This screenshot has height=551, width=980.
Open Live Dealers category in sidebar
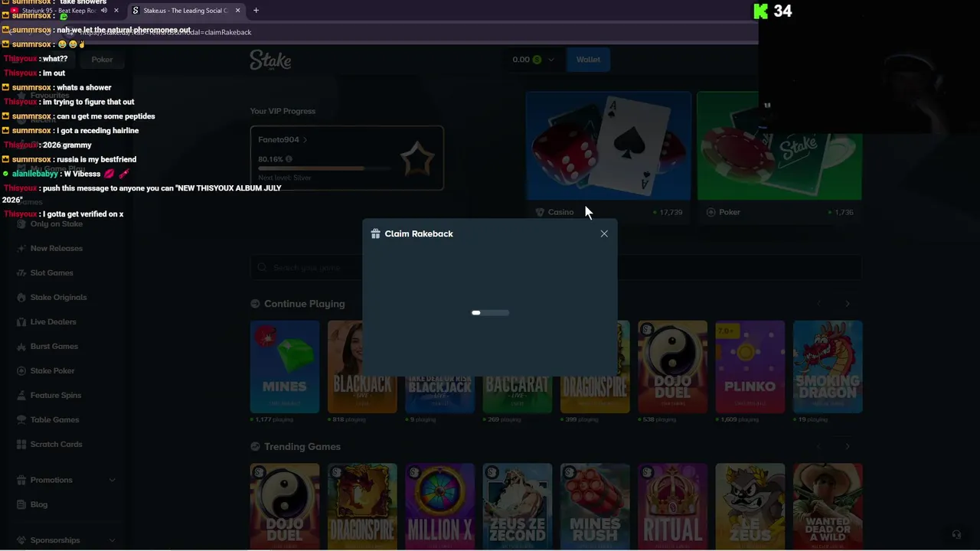pyautogui.click(x=53, y=321)
